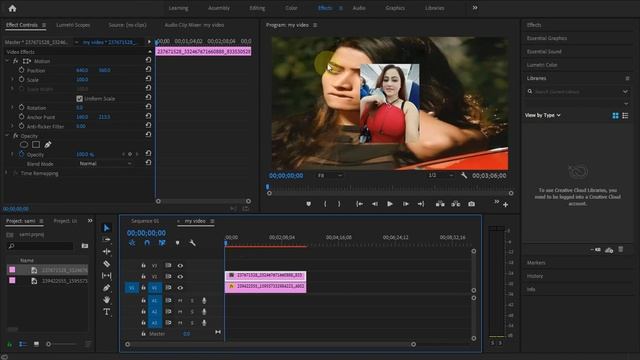The height and width of the screenshot is (360, 640).
Task: Click Mark Out in Program monitor
Action: pos(339,204)
